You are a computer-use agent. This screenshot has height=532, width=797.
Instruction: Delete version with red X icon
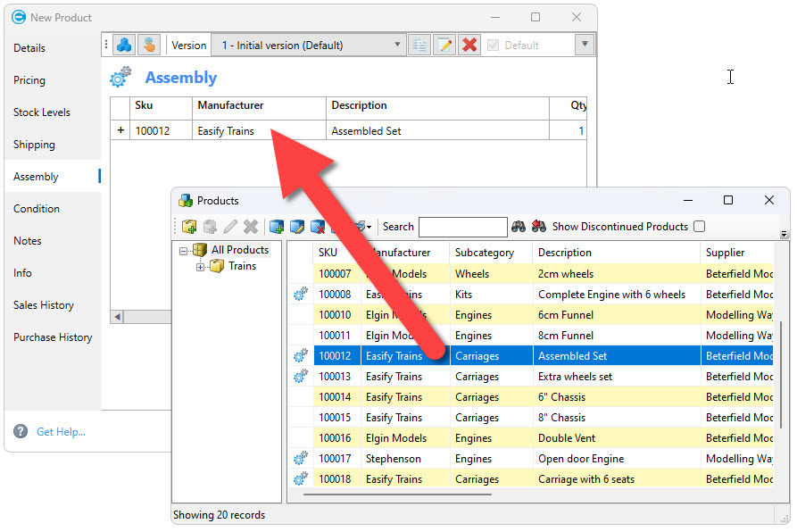pyautogui.click(x=469, y=45)
